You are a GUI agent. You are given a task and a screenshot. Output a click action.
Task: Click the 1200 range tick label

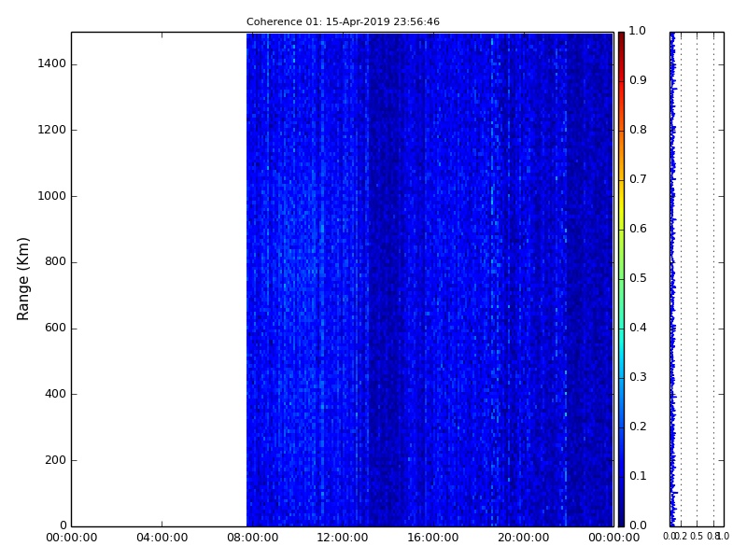[x=52, y=130]
